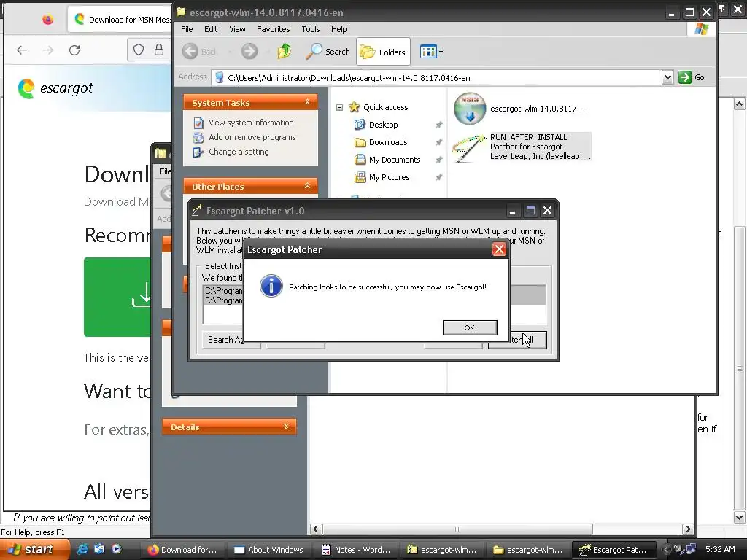Select Downloads in folder tree
The height and width of the screenshot is (560, 747).
click(388, 142)
